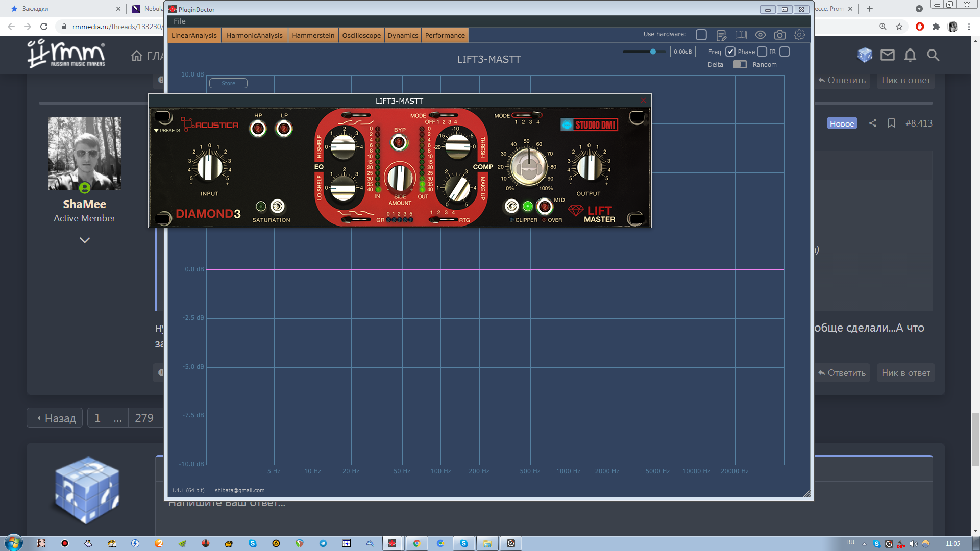
Task: Click the forum notifications bell icon
Action: 910,55
